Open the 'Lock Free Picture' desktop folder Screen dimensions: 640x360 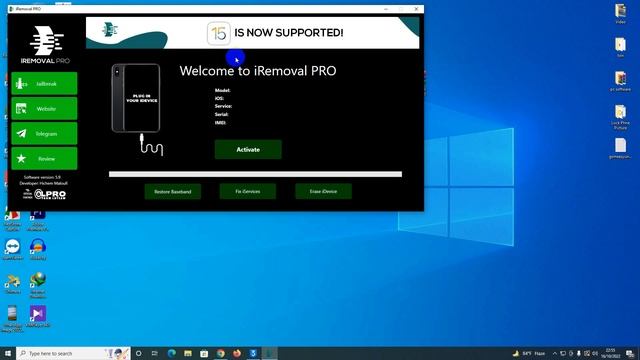tap(620, 117)
